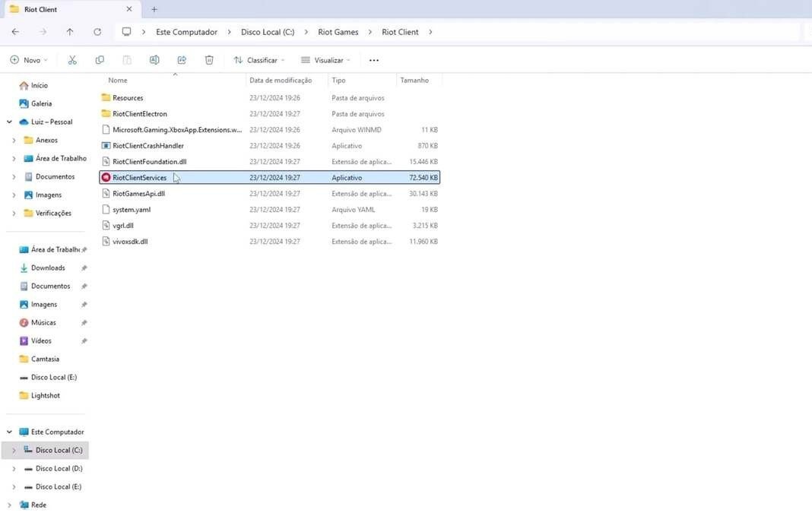812x532 pixels.
Task: Collapse the Este Computador tree node
Action: click(9, 432)
